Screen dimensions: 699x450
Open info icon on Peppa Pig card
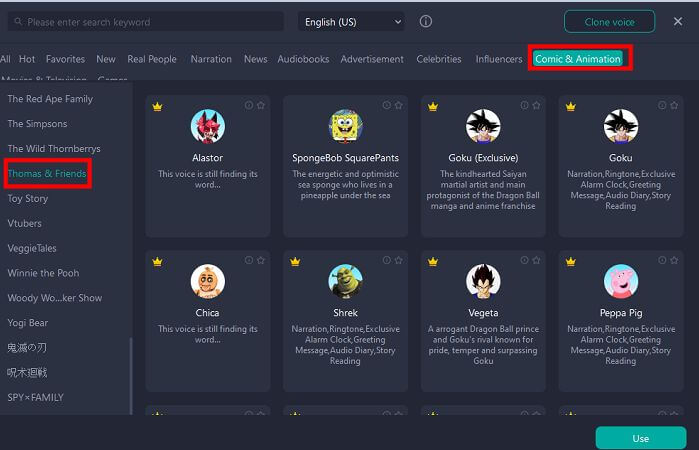coord(662,260)
